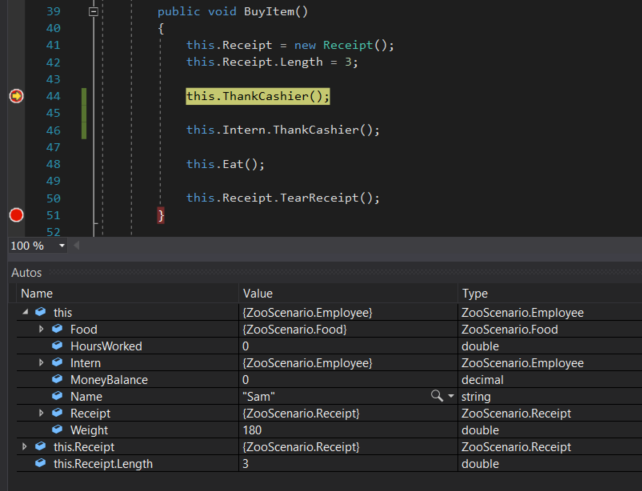The width and height of the screenshot is (642, 491).
Task: Open the text visualizer magnifier for Name
Action: point(436,397)
